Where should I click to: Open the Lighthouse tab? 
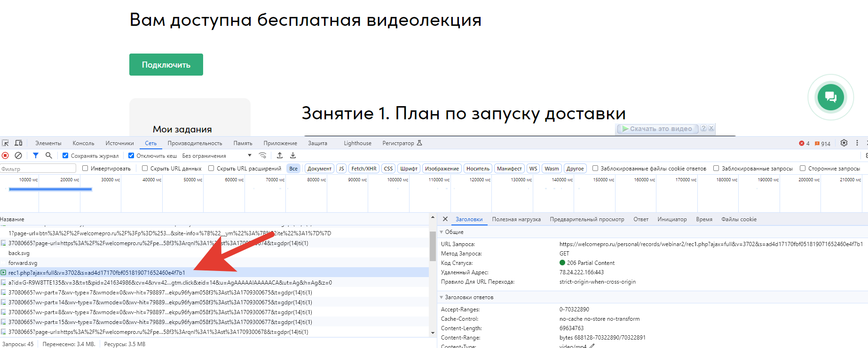click(357, 143)
